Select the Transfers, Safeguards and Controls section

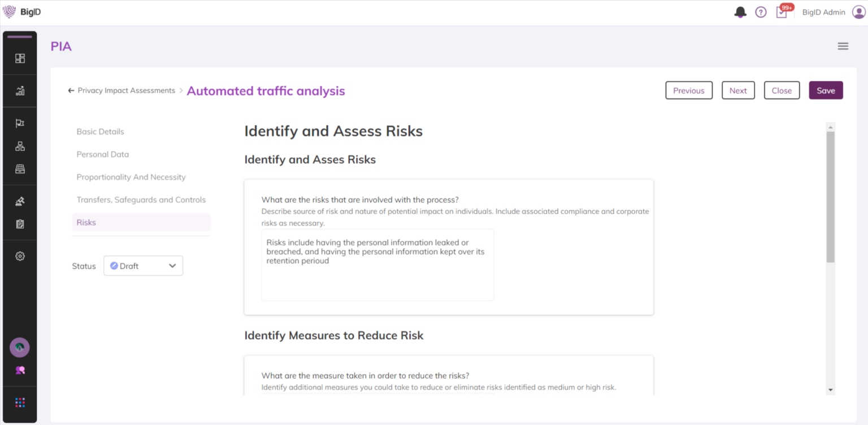[x=141, y=199]
